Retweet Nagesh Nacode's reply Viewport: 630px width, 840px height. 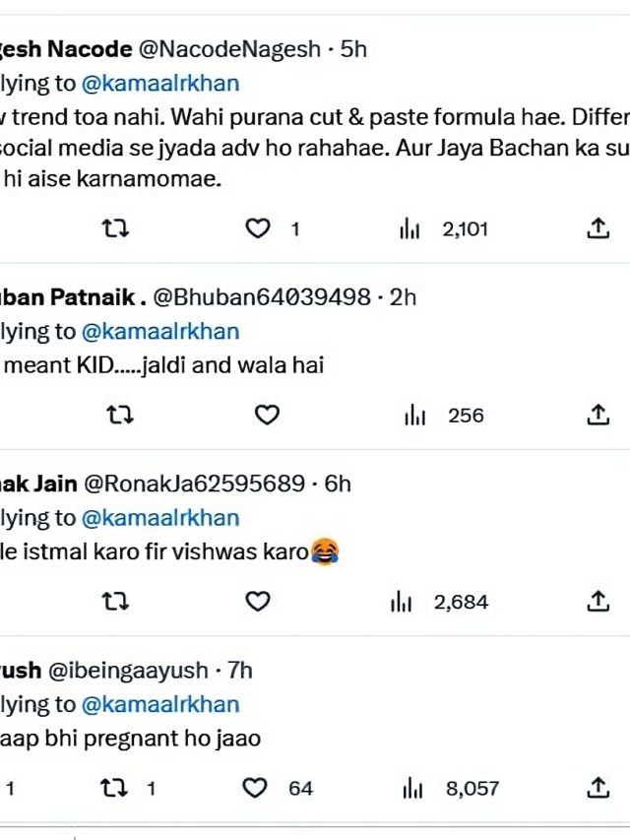coord(116,228)
